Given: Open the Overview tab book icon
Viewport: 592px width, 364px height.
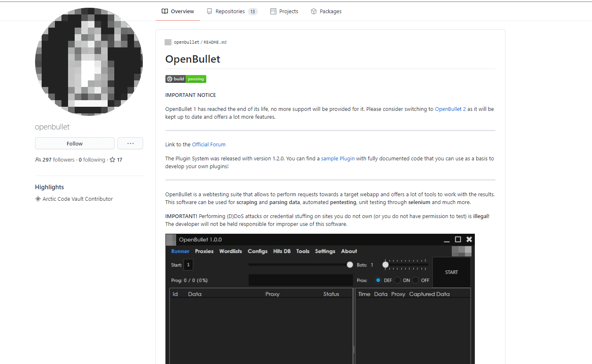Looking at the screenshot, I should [x=165, y=12].
